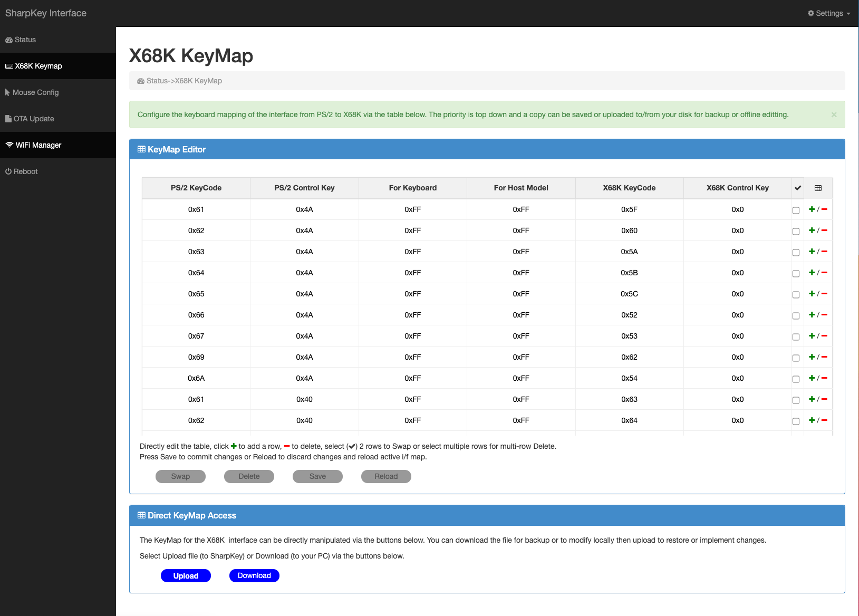Select the PS/2 KeyCode 0x69 row checkbox
The image size is (859, 616).
[796, 358]
